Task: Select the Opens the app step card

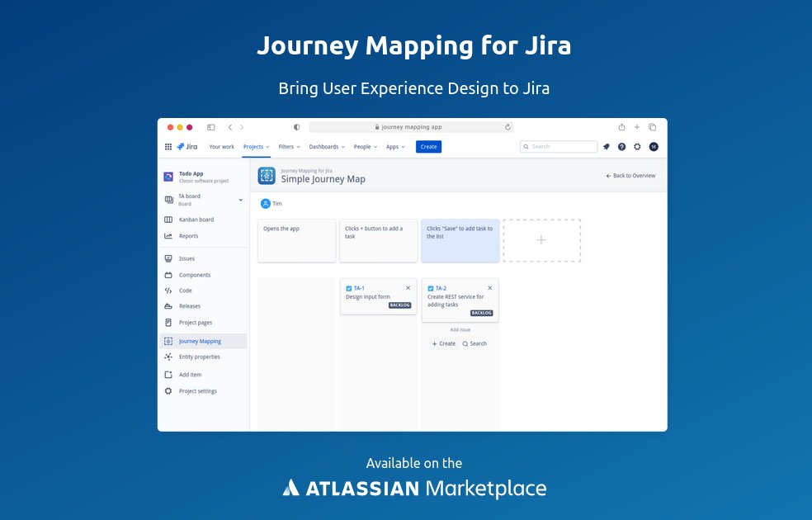Action: point(297,240)
